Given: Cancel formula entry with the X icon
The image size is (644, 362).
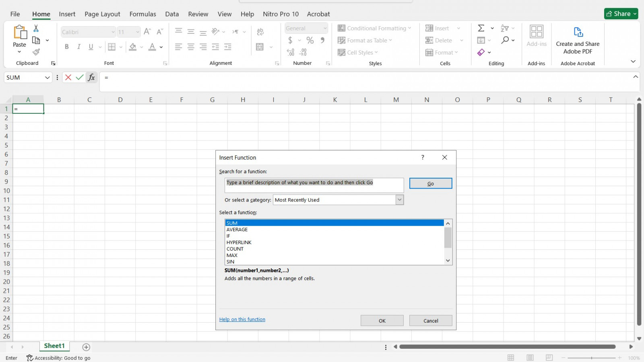Looking at the screenshot, I should (x=68, y=77).
